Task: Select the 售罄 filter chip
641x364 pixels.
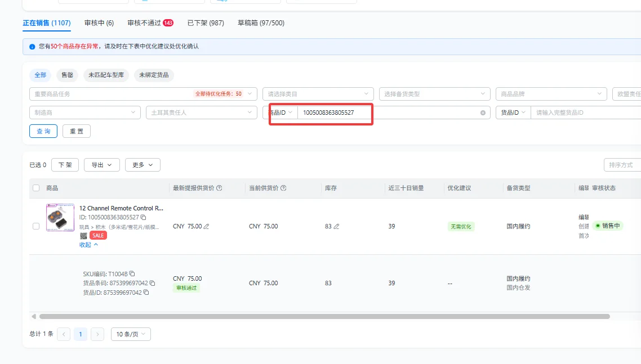Action: coord(67,75)
